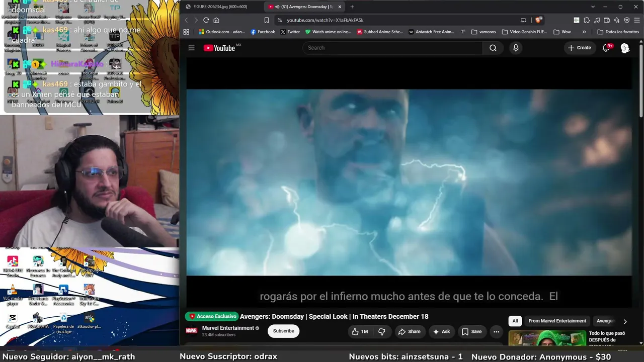Open the browser extensions puzzle icon
The height and width of the screenshot is (362, 644).
point(587,20)
